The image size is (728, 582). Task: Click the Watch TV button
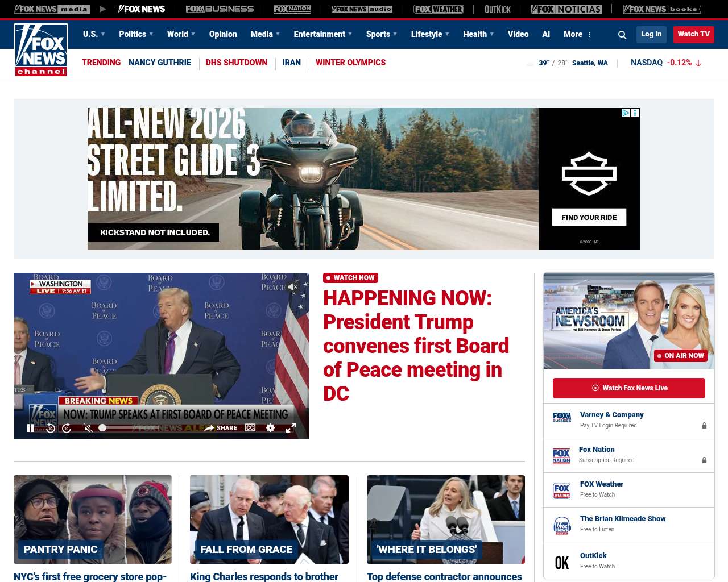pos(693,34)
